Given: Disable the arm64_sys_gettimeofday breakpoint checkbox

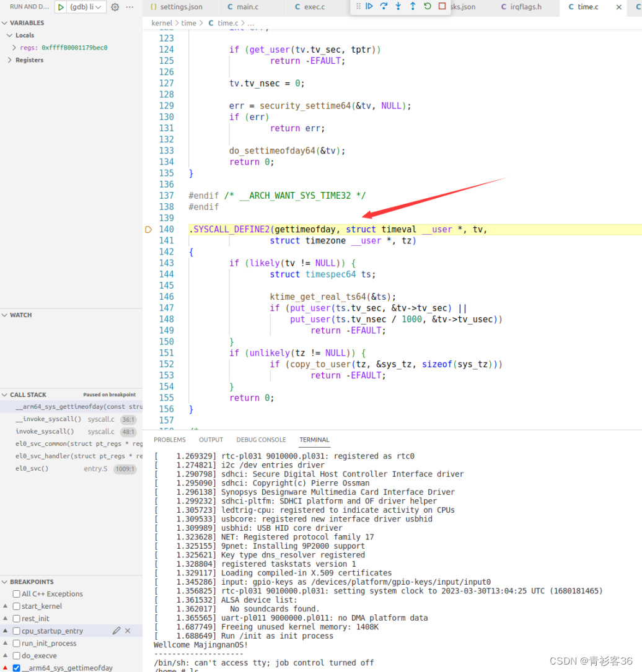Looking at the screenshot, I should (x=15, y=668).
